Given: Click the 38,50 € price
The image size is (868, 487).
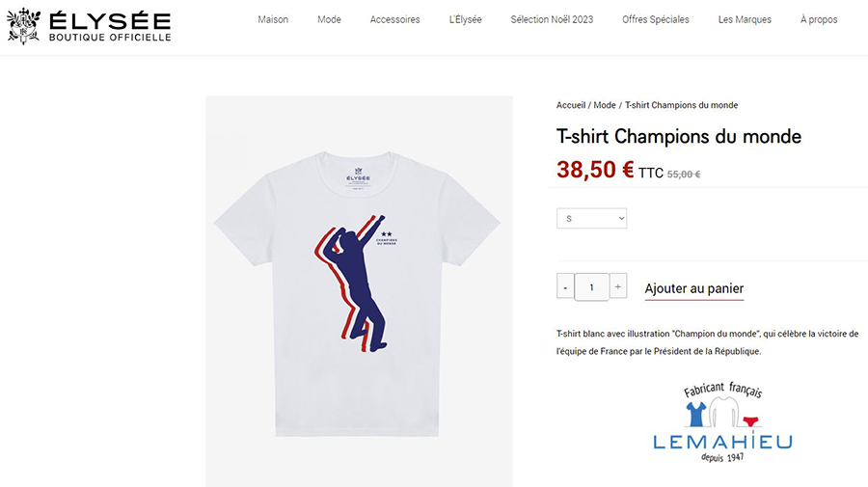Looking at the screenshot, I should [x=595, y=170].
